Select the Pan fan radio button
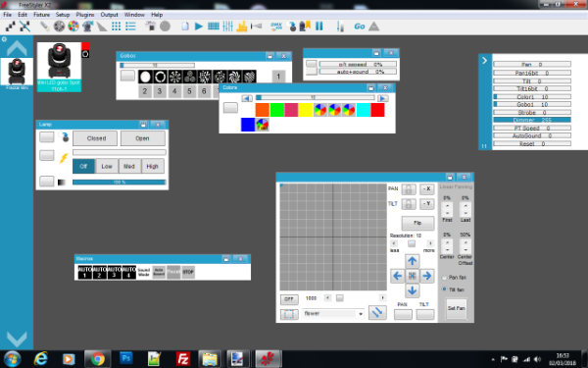Image resolution: width=588 pixels, height=368 pixels. click(x=444, y=278)
